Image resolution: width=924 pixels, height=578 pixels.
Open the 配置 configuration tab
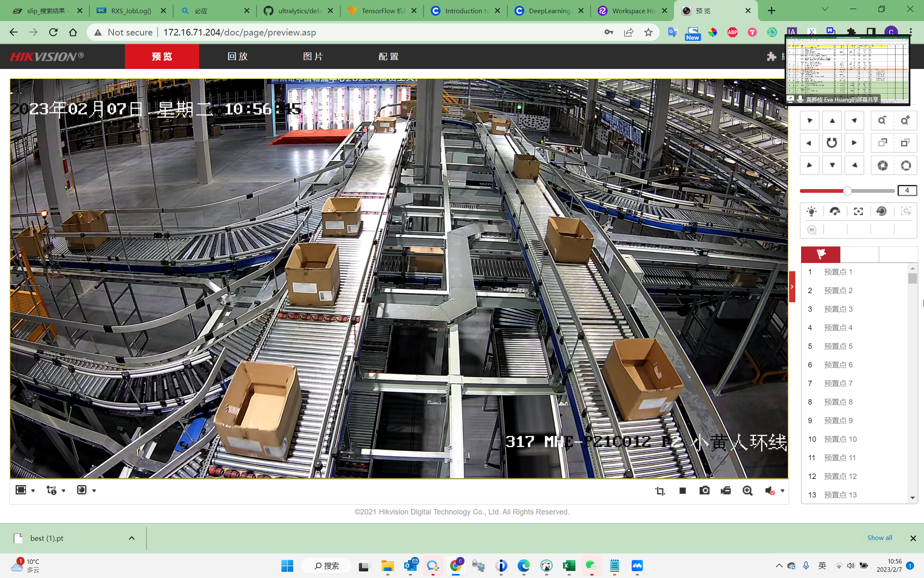pos(389,57)
